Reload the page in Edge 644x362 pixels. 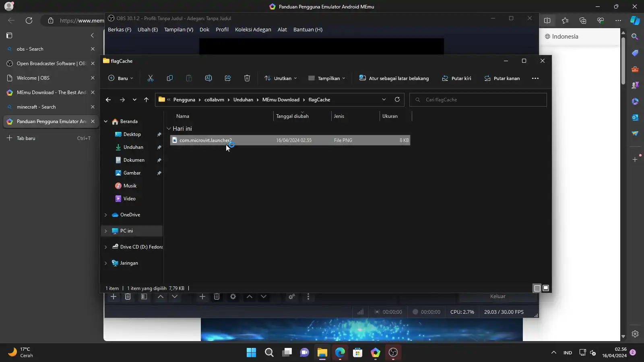[29, 21]
